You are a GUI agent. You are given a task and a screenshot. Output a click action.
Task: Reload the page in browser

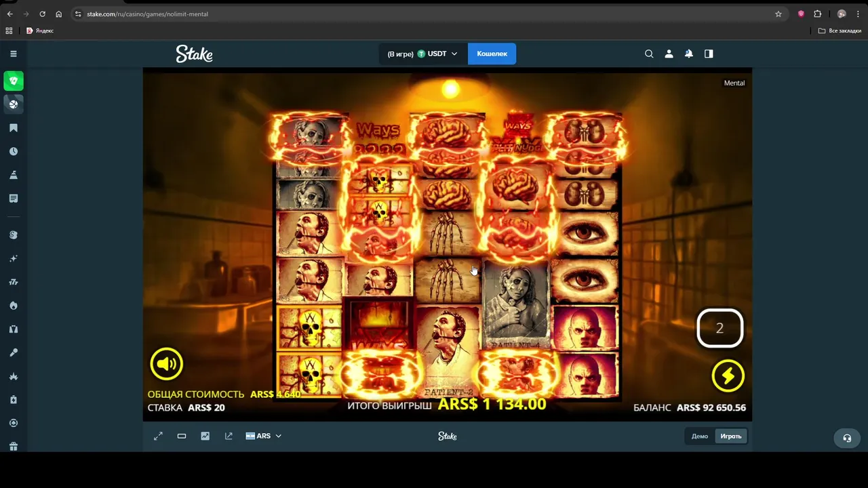tap(42, 14)
